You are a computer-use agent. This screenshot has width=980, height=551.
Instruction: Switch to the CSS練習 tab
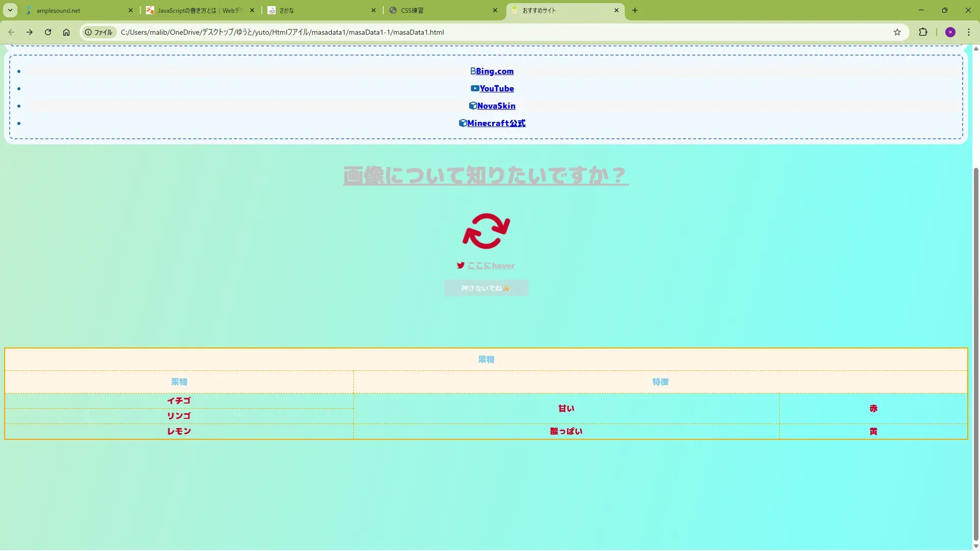(x=439, y=10)
